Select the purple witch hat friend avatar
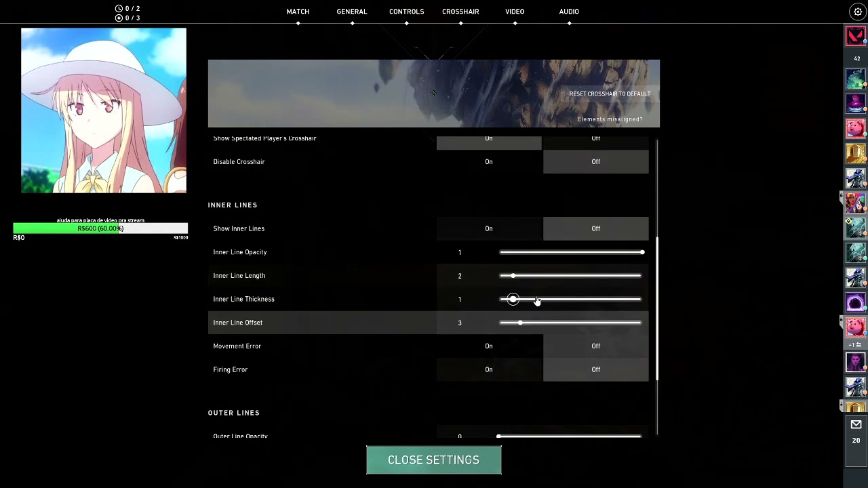 point(856,104)
